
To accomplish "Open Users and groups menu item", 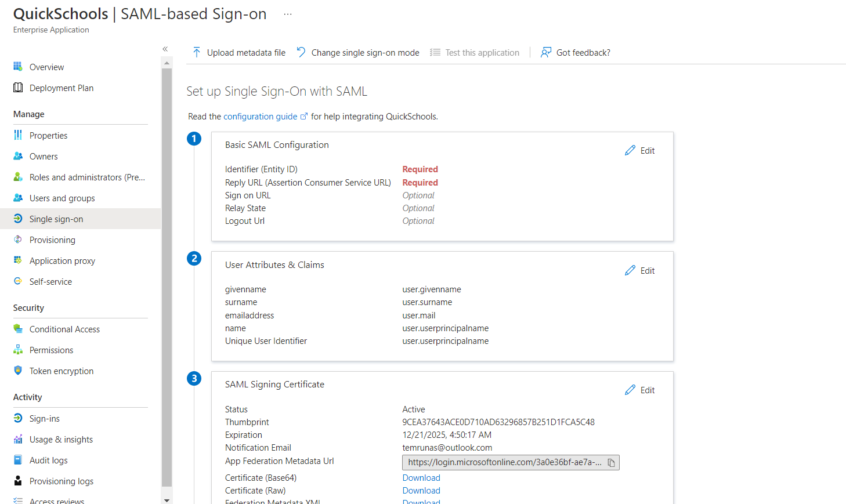I will [x=62, y=198].
